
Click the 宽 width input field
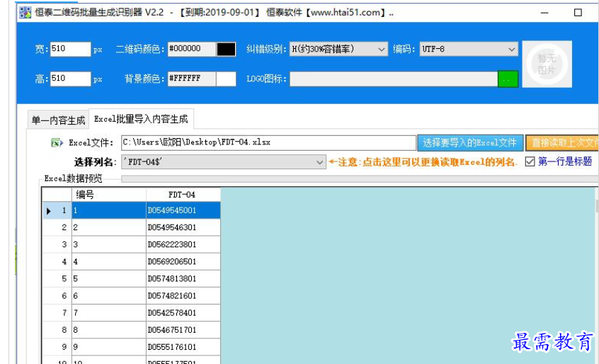coord(70,49)
